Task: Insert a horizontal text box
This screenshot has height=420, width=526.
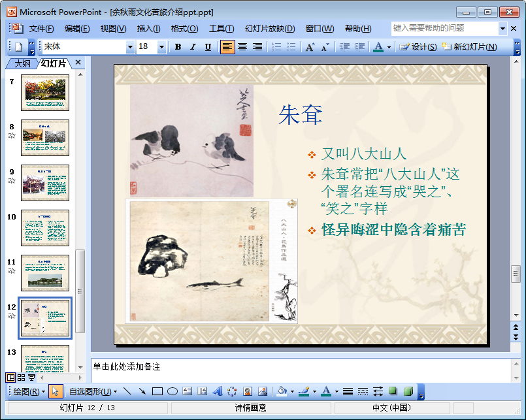Action: 187,391
